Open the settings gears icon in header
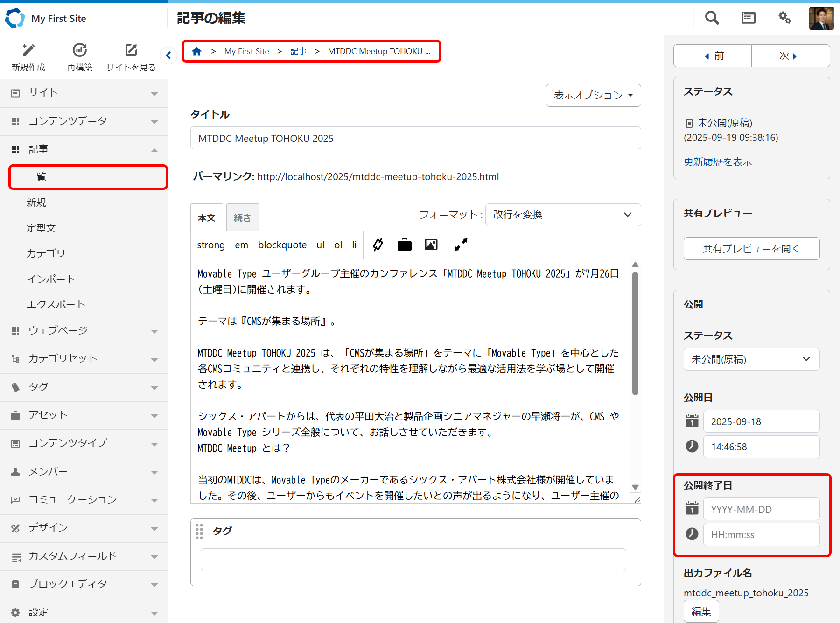The image size is (840, 623). point(784,18)
